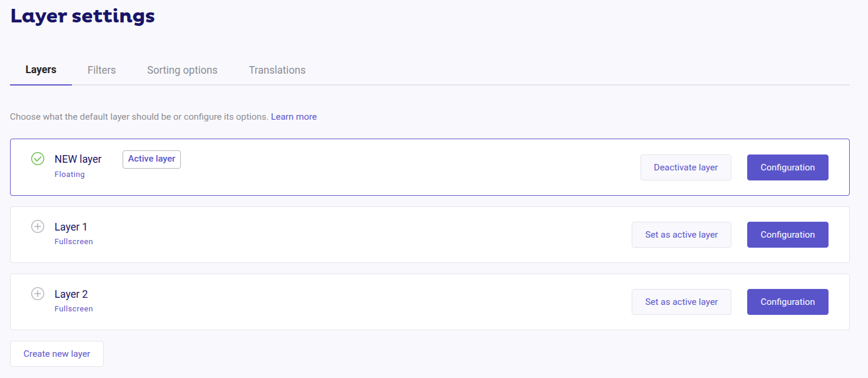Click the Fullscreen label under Layer 2
The height and width of the screenshot is (378, 868).
click(74, 308)
